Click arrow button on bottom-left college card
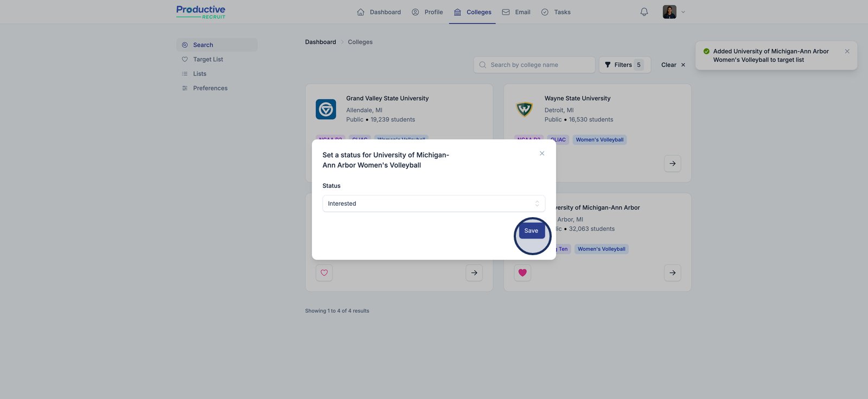The image size is (868, 399). tap(474, 273)
